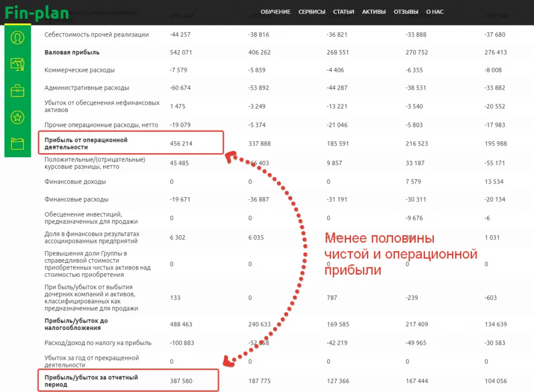Select the 'Себестоимость прочей реализации' row label

click(96, 35)
